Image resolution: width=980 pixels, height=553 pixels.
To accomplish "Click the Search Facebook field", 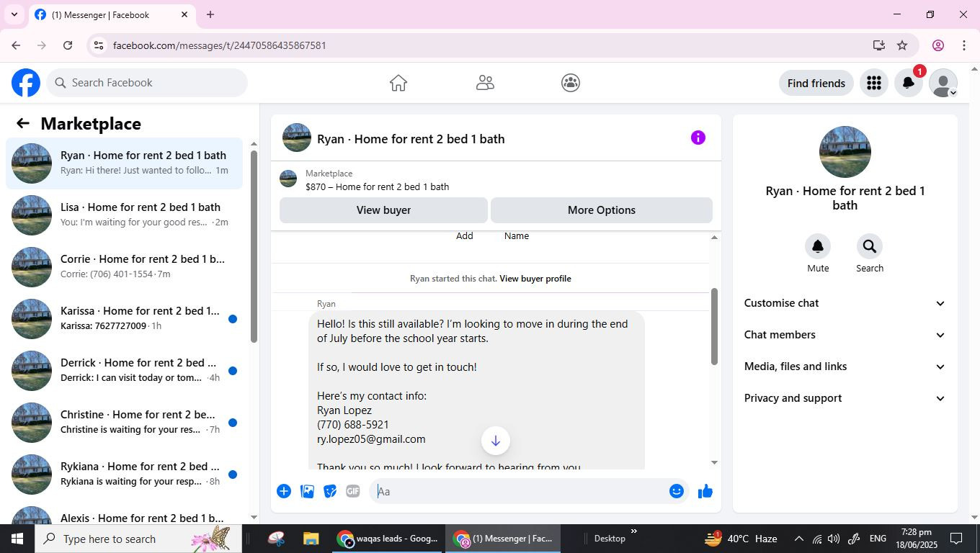I will [x=147, y=83].
